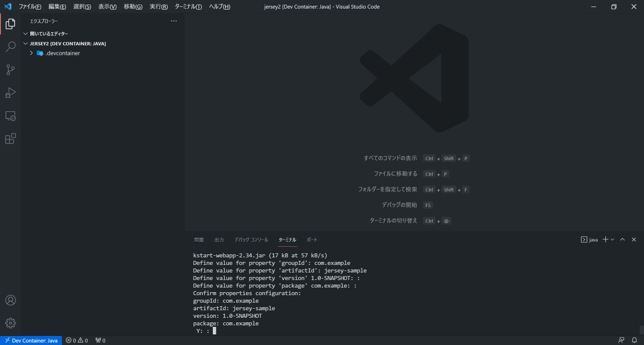
Task: Open the View menu (表示)
Action: [x=107, y=7]
